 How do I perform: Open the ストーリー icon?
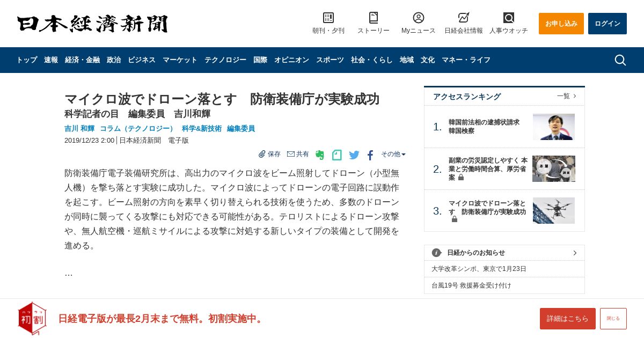374,18
